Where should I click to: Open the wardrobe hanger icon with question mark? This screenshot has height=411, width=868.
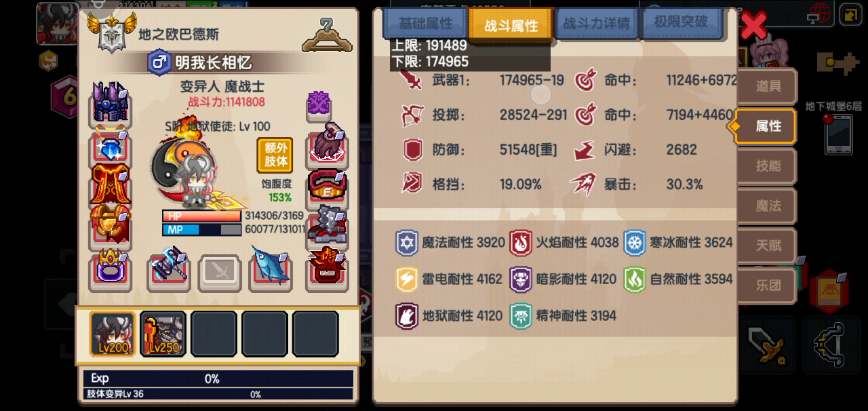[327, 35]
